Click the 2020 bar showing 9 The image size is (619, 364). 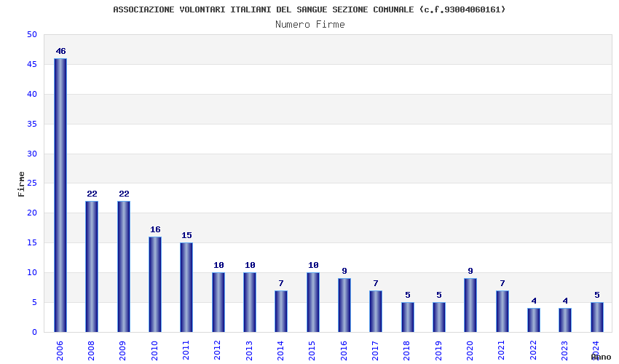(x=470, y=305)
